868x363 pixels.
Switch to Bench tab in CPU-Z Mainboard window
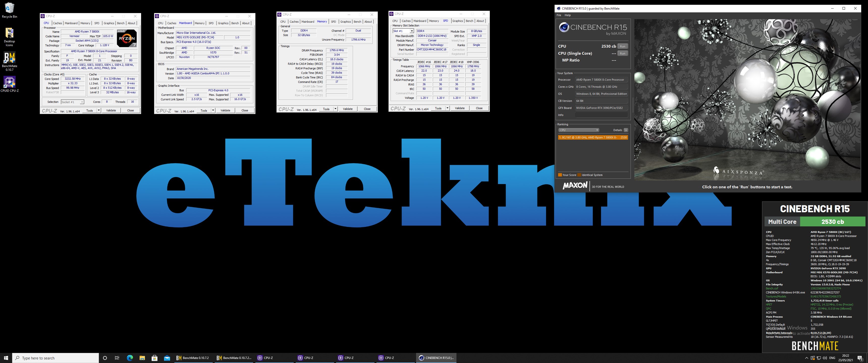pyautogui.click(x=235, y=23)
